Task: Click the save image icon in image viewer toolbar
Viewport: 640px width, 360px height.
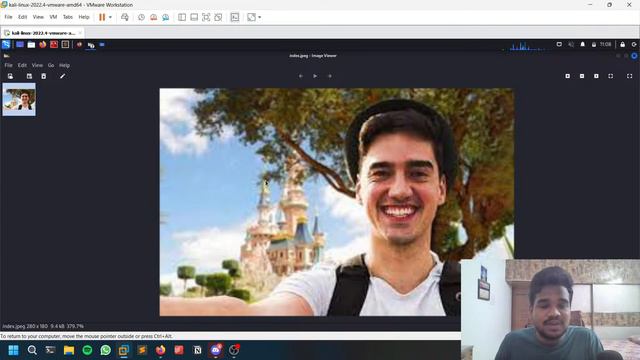Action: (29, 76)
